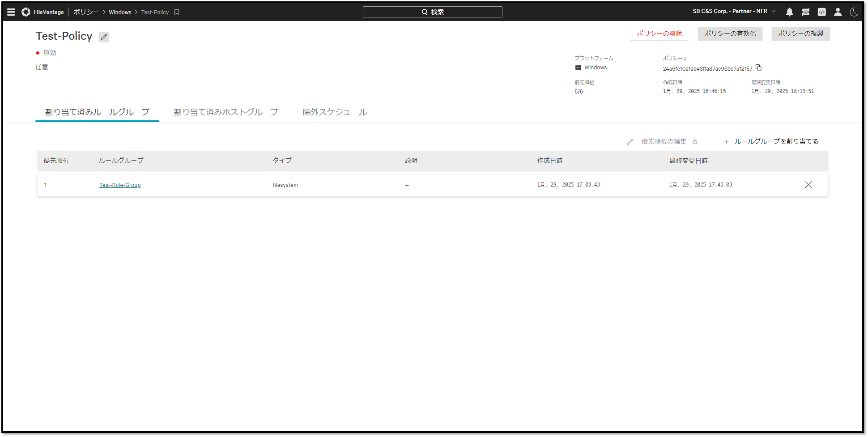The height and width of the screenshot is (437, 868).
Task: Open the user account icon
Action: coord(838,12)
